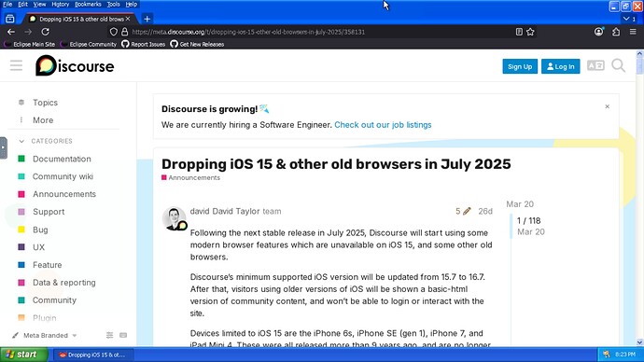This screenshot has width=644, height=362.
Task: Open the Announcements category tag under title
Action: pyautogui.click(x=191, y=177)
